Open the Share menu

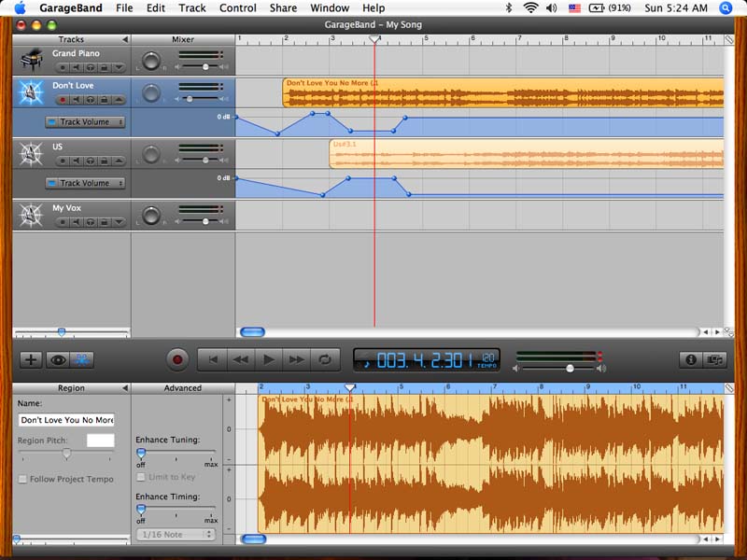[283, 7]
